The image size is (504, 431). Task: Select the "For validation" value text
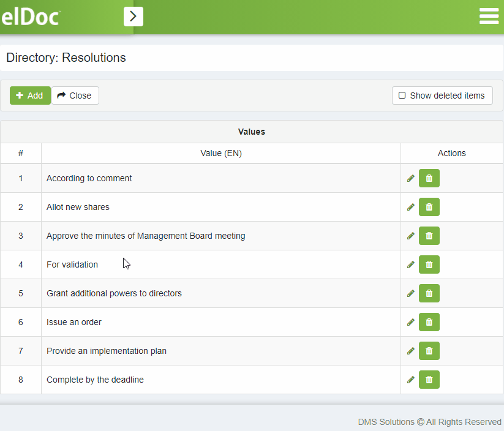72,264
